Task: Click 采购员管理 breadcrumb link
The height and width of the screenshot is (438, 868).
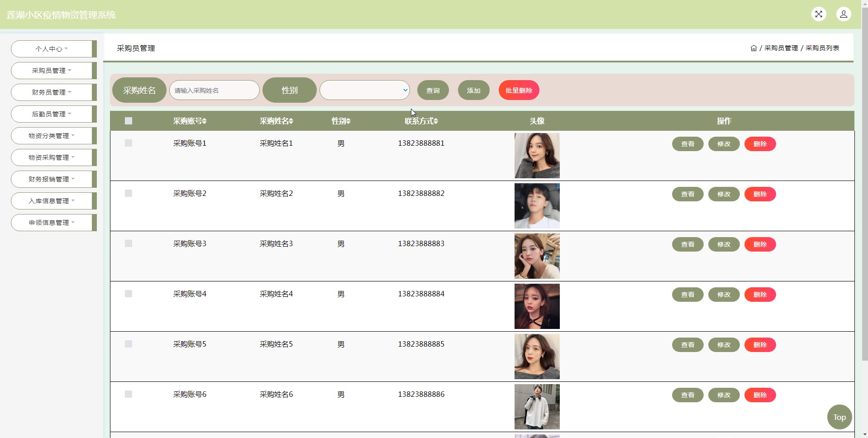Action: pyautogui.click(x=781, y=48)
